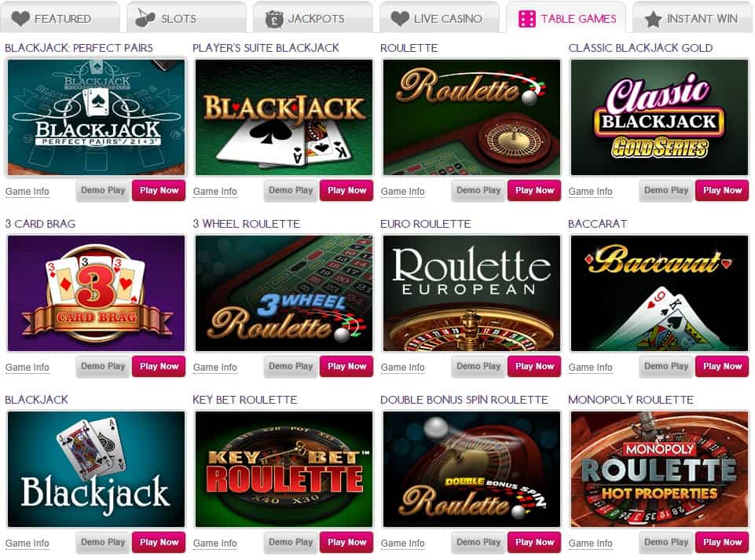Click the pink dice icon on Table Games
755x560 pixels.
point(526,20)
